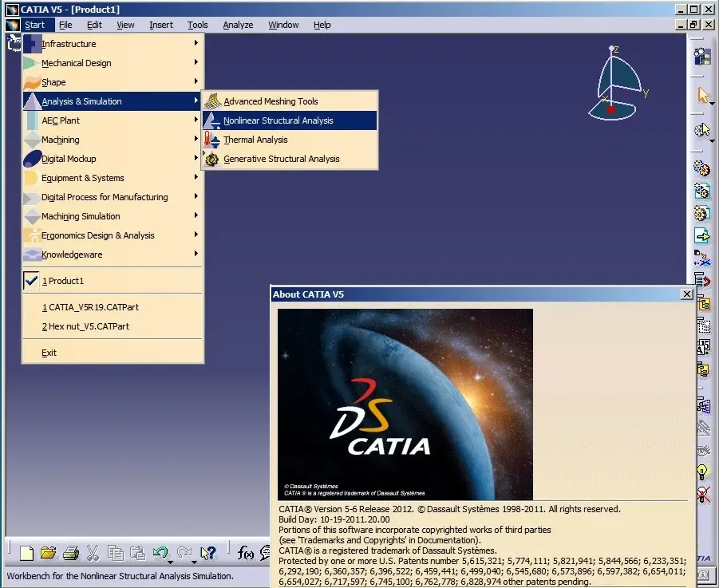Click the New document icon
719x588 pixels.
[26, 553]
